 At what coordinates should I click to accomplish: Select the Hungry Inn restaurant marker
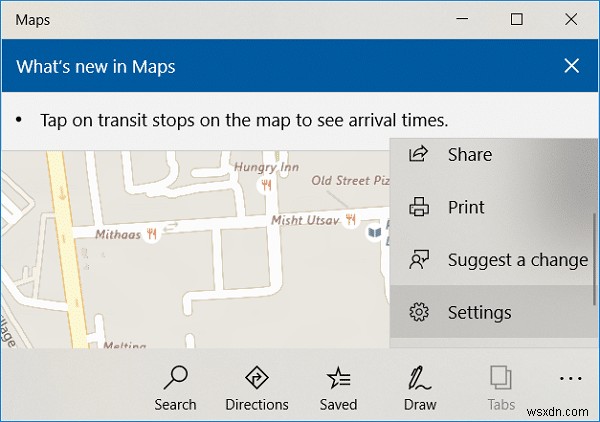(266, 184)
